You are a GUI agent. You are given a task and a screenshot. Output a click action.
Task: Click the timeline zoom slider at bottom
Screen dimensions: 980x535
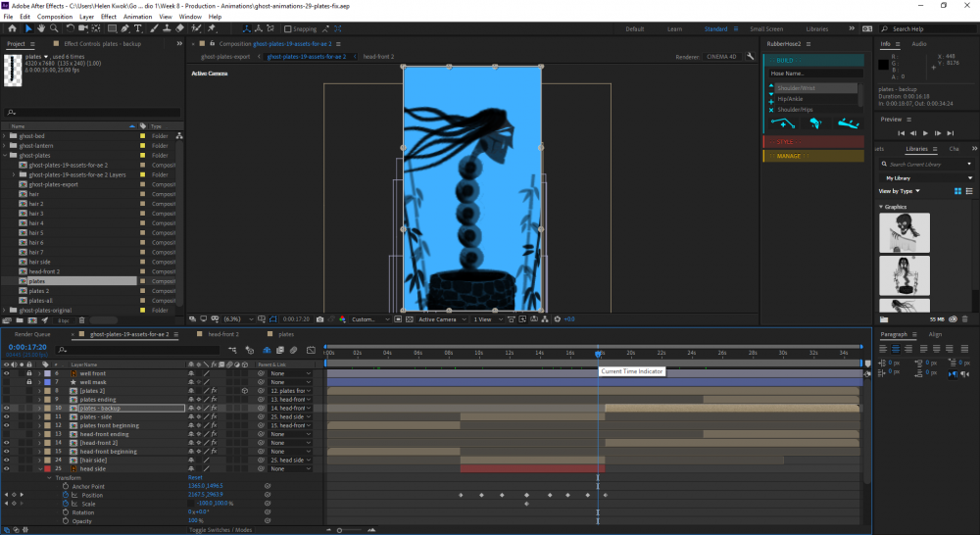point(339,530)
